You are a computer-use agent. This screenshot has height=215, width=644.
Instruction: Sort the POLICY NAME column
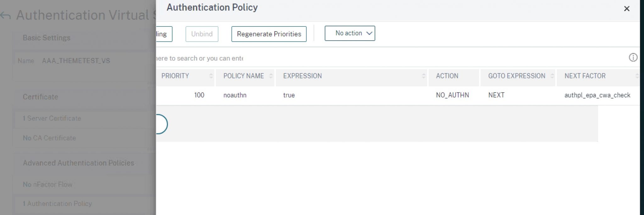271,76
